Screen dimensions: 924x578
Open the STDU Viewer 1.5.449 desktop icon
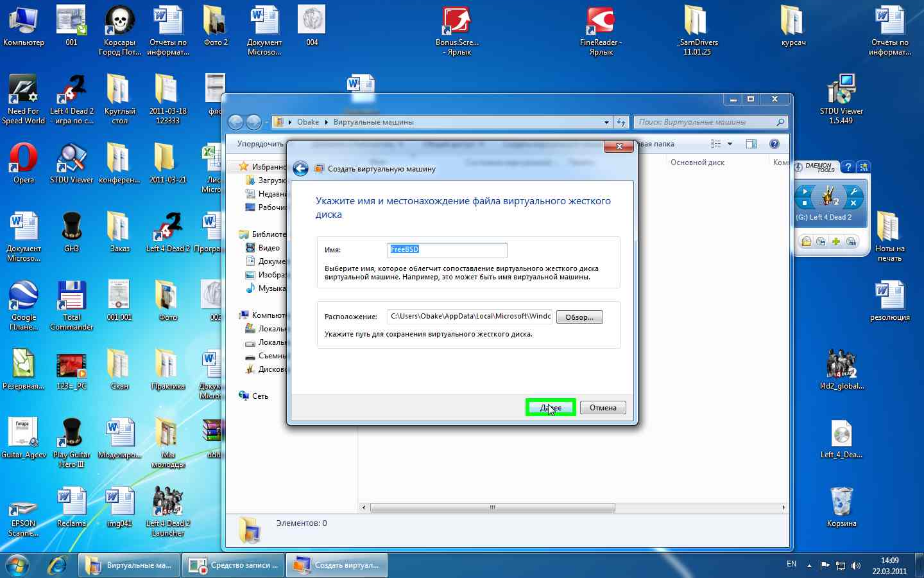841,99
